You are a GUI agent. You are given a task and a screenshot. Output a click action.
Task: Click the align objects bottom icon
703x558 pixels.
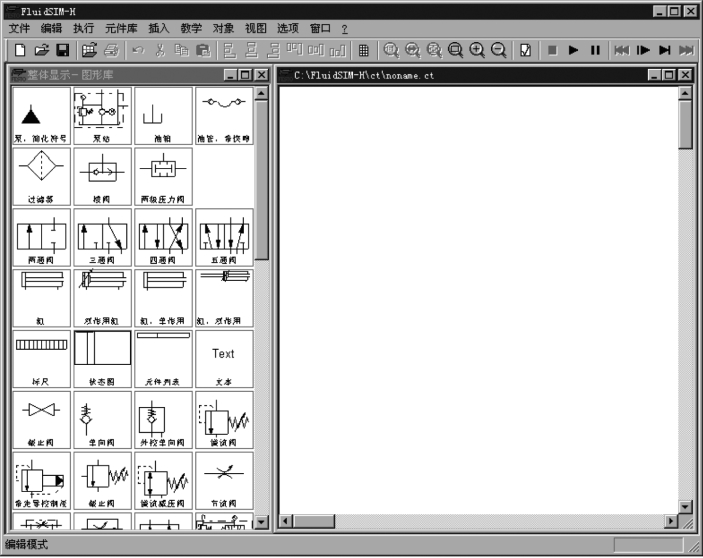tap(338, 50)
